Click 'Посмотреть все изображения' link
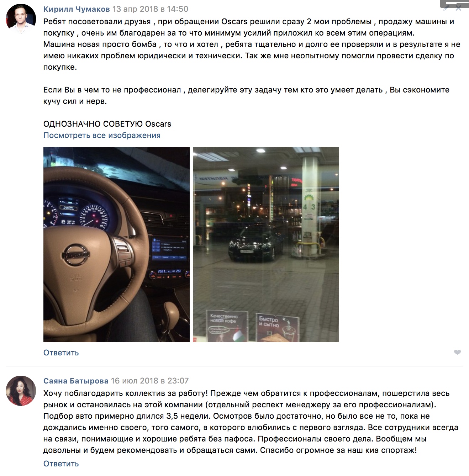The width and height of the screenshot is (469, 476). tap(102, 135)
